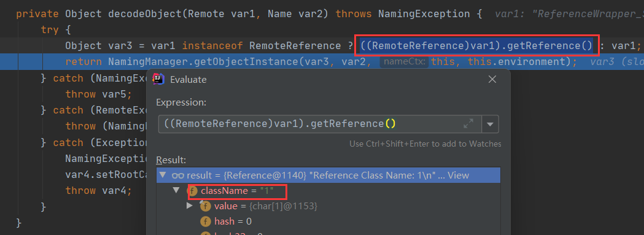Click the decodeObject method name
644x235 pixels.
click(x=144, y=14)
